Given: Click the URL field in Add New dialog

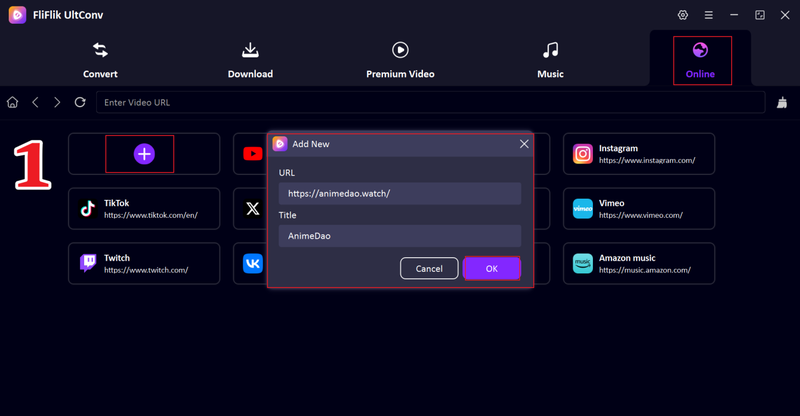Looking at the screenshot, I should pos(399,193).
